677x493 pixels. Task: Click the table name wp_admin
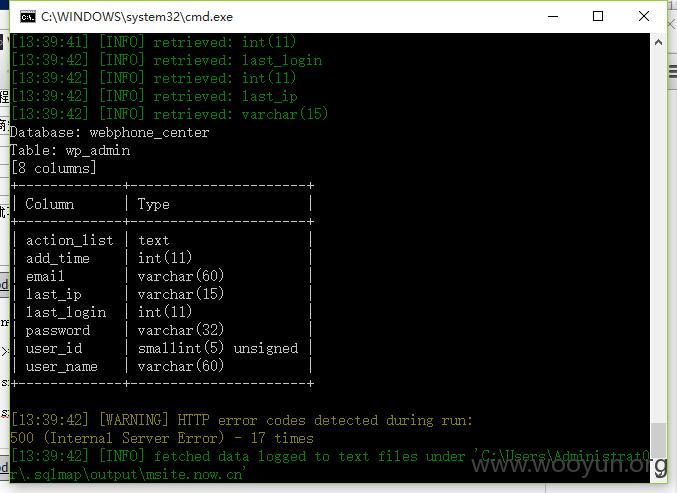(x=98, y=151)
